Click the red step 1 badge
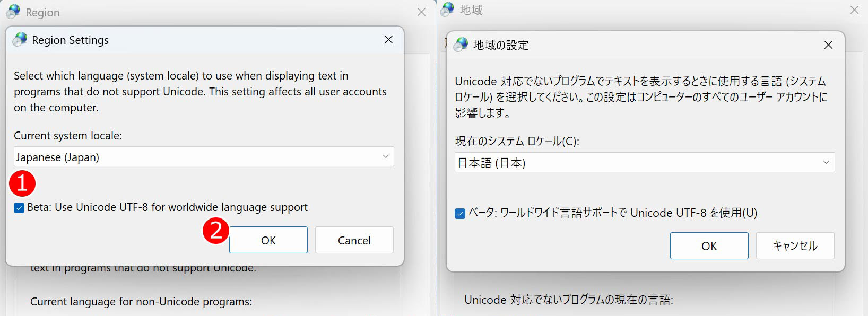The image size is (868, 316). pos(23,182)
